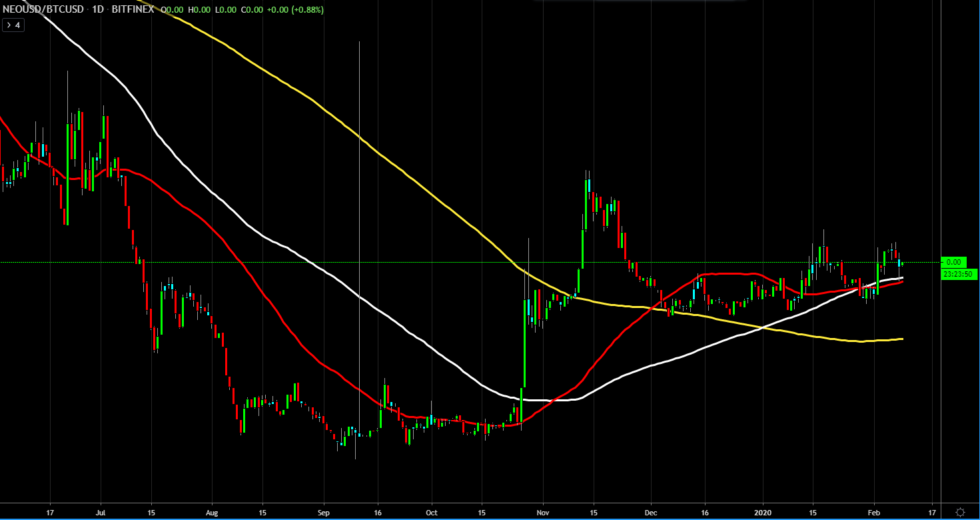The image size is (980, 520).
Task: Click the Sep label on time axis
Action: tap(324, 512)
